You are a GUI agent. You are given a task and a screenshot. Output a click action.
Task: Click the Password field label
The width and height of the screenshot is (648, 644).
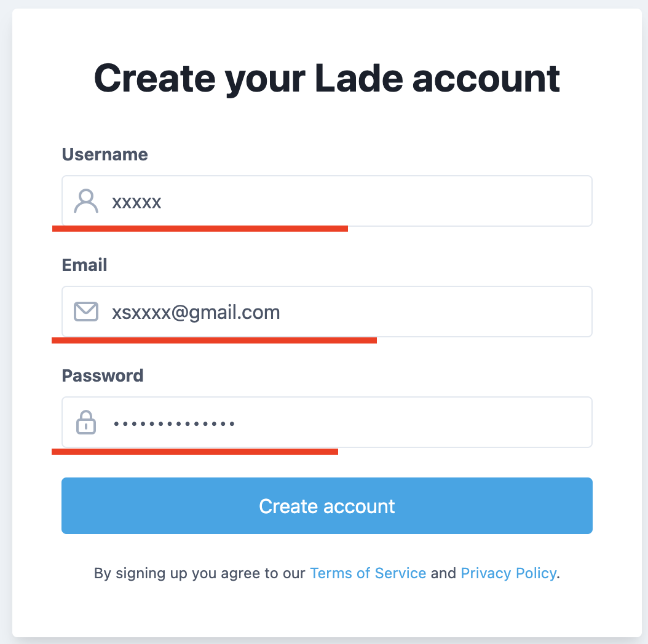coord(103,375)
